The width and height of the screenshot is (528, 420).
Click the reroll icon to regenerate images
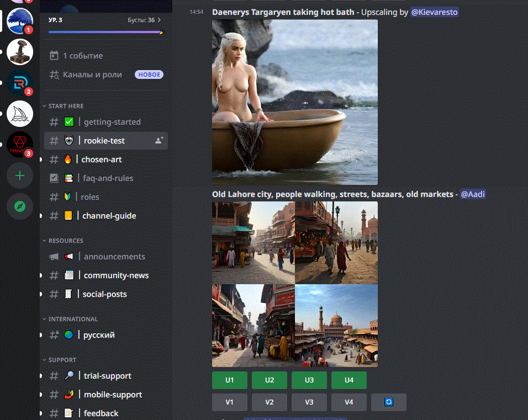coord(388,402)
